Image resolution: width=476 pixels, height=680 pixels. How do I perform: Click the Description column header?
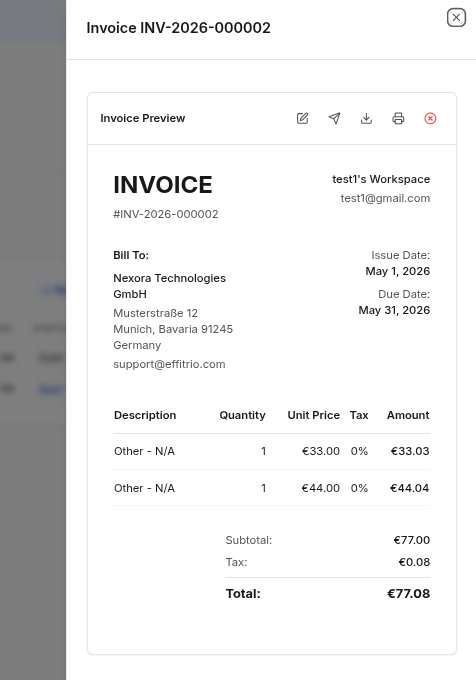tap(145, 415)
